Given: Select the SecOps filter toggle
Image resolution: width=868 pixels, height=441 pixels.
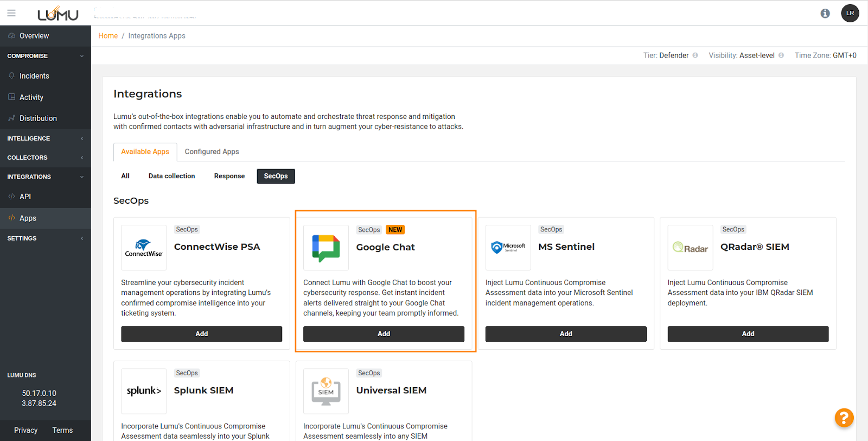Looking at the screenshot, I should [x=276, y=176].
